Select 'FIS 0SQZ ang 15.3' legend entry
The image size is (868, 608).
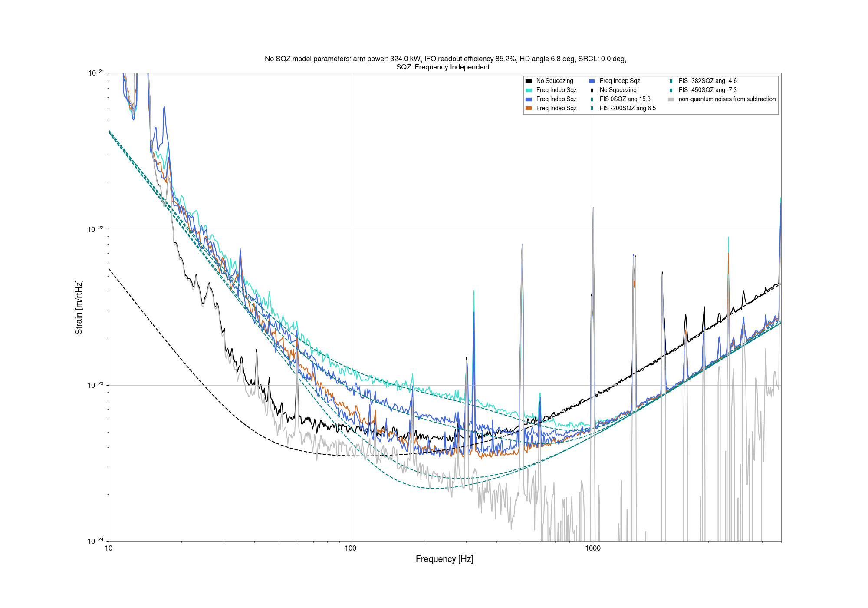click(625, 99)
